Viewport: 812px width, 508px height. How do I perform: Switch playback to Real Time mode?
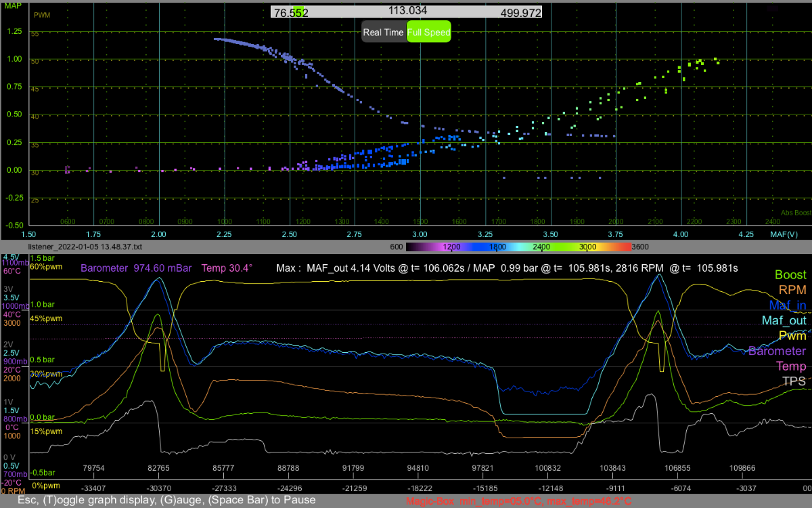pos(384,32)
